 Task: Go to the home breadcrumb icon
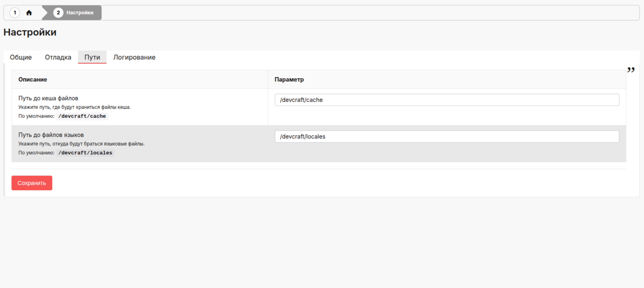(x=29, y=13)
